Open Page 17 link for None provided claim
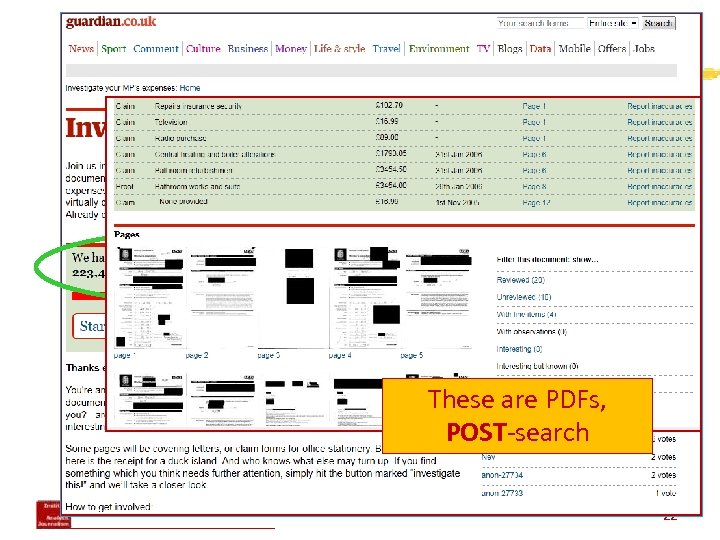Image resolution: width=720 pixels, height=540 pixels. click(x=536, y=202)
